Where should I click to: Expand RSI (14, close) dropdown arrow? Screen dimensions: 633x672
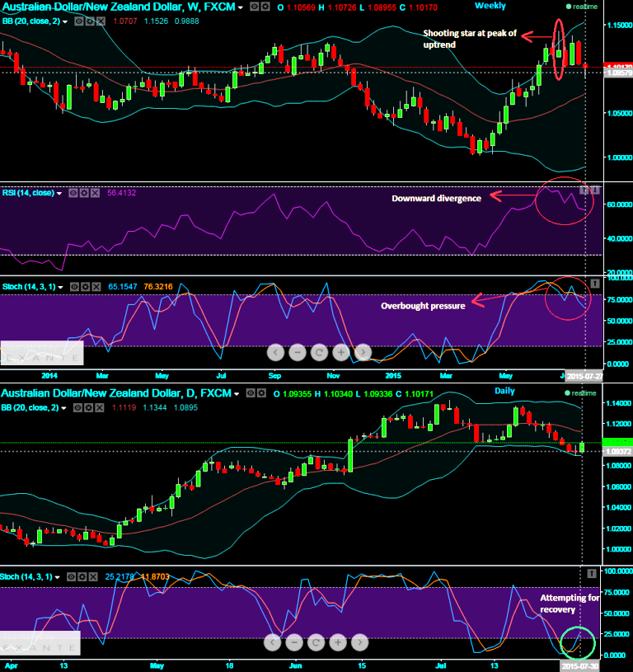click(x=59, y=194)
